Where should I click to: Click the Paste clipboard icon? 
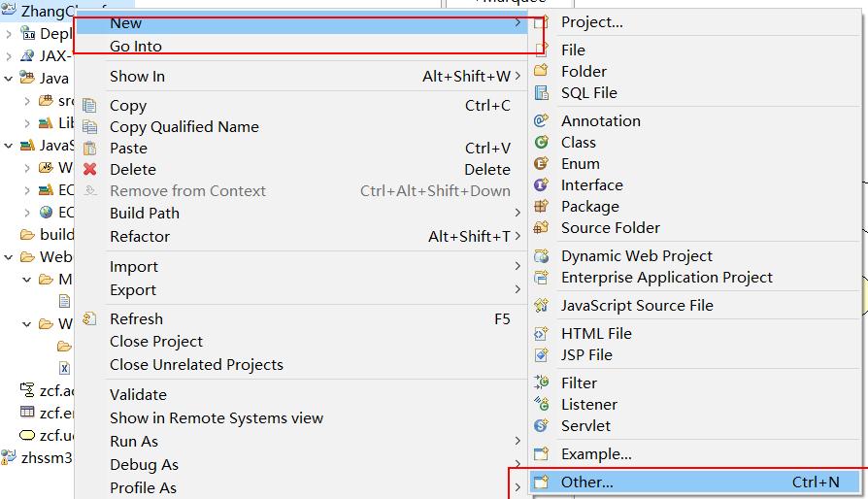point(90,149)
